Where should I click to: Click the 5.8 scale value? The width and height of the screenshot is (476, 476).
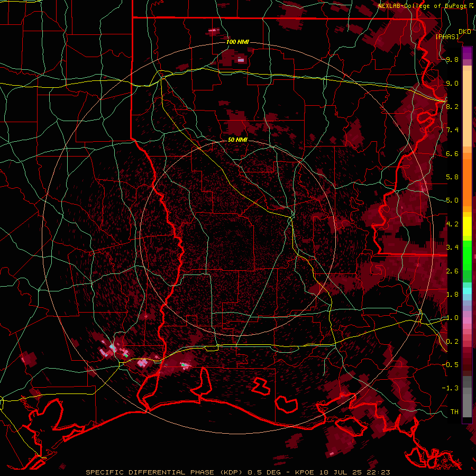pos(452,177)
